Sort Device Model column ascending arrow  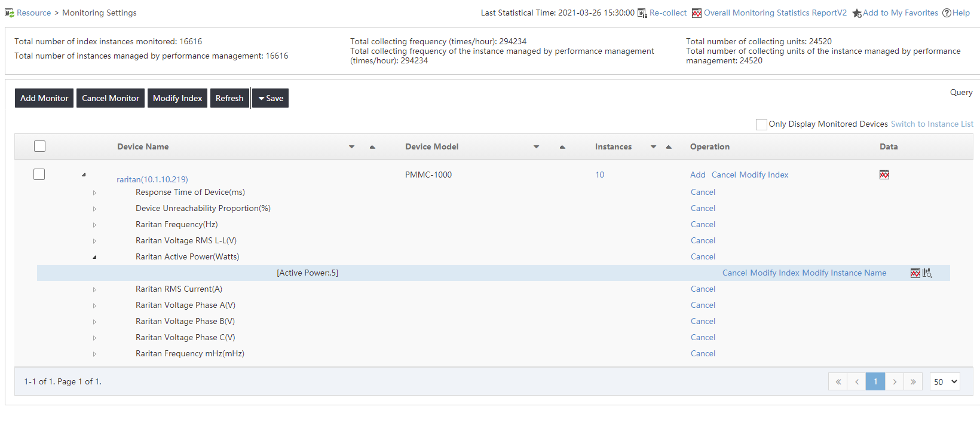pyautogui.click(x=562, y=147)
